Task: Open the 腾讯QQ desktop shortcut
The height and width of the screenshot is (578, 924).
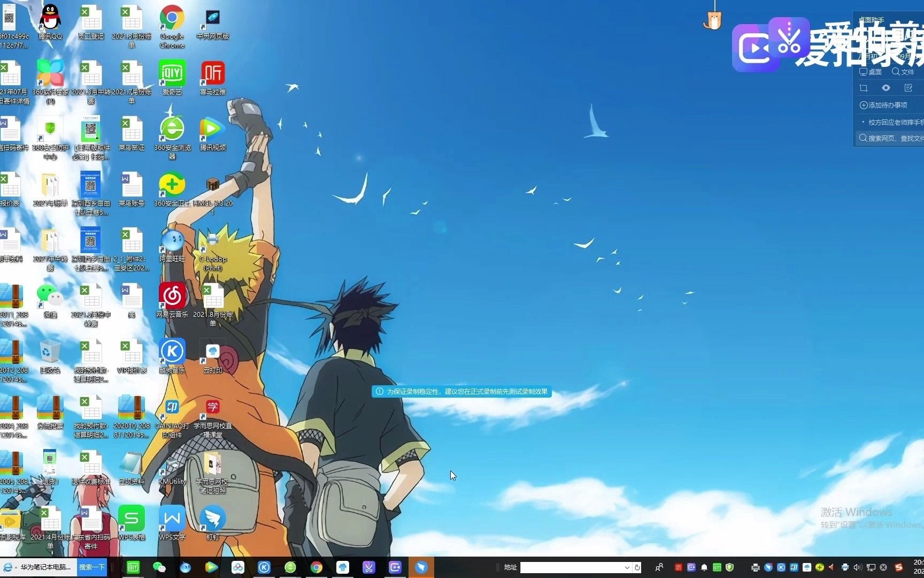Action: (x=50, y=22)
